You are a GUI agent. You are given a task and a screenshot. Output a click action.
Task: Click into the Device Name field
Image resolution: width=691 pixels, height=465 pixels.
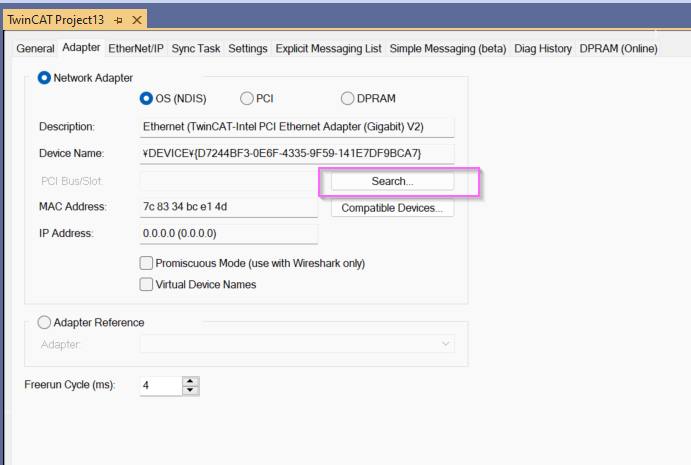click(x=297, y=154)
